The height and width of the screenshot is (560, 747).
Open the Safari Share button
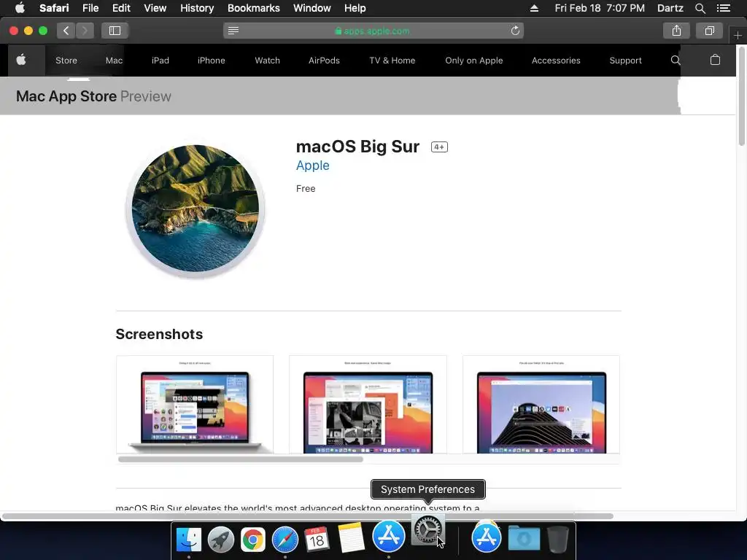point(676,31)
